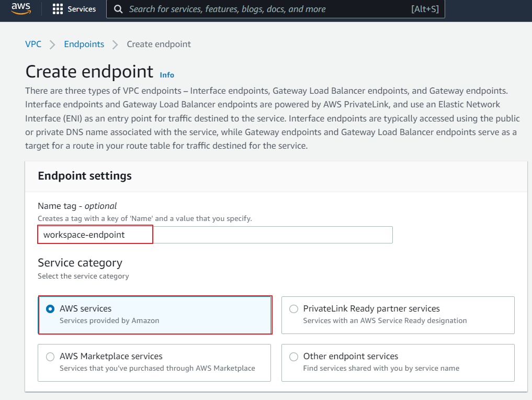The height and width of the screenshot is (400, 532).
Task: Select AWS Marketplace services radio button
Action: pos(50,357)
